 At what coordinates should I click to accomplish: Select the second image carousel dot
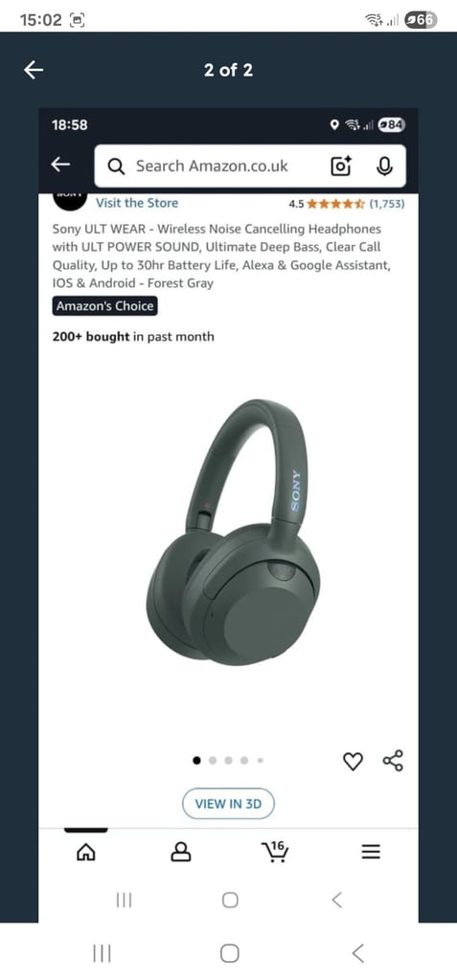point(213,761)
